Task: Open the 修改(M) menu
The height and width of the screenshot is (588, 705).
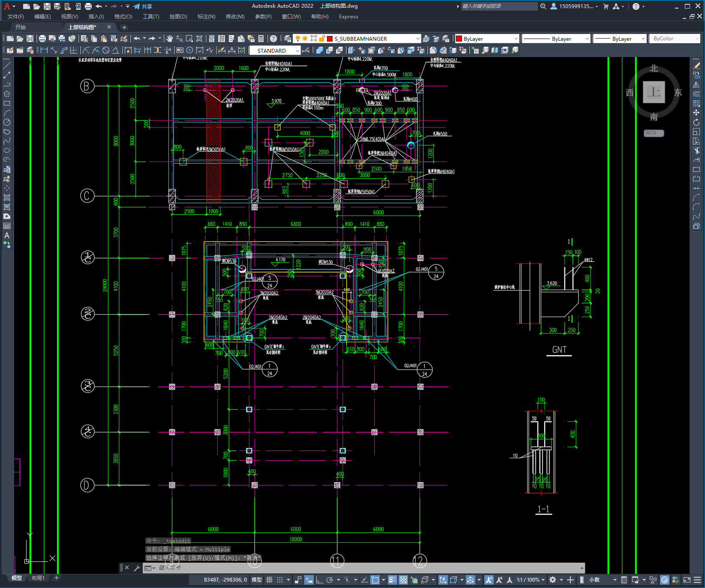Action: (235, 17)
